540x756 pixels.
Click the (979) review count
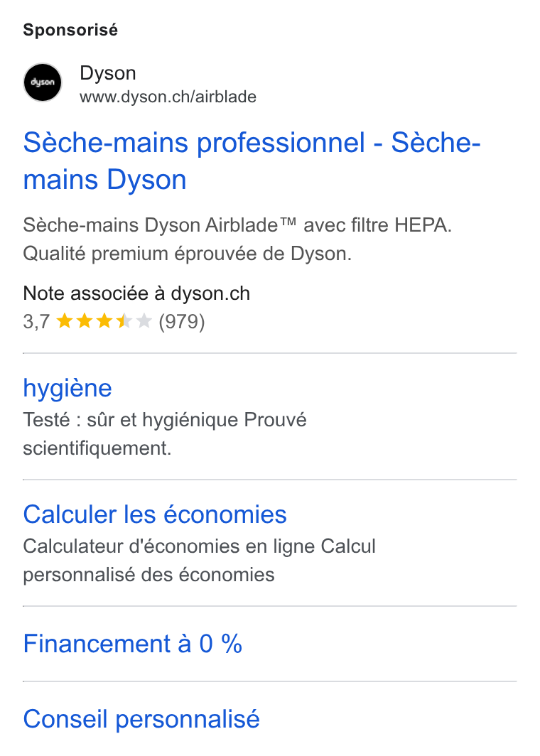(182, 322)
